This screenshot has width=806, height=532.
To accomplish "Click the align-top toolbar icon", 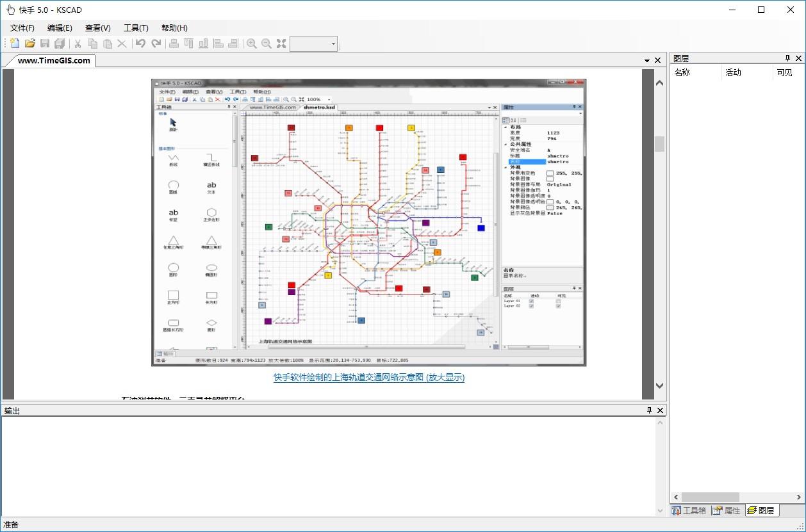I will [189, 44].
